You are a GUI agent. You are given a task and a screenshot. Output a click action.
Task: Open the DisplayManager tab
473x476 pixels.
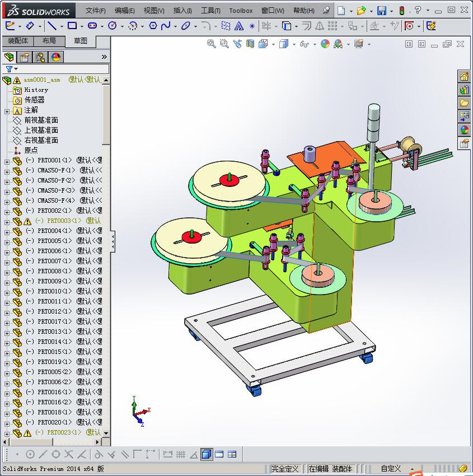56,57
